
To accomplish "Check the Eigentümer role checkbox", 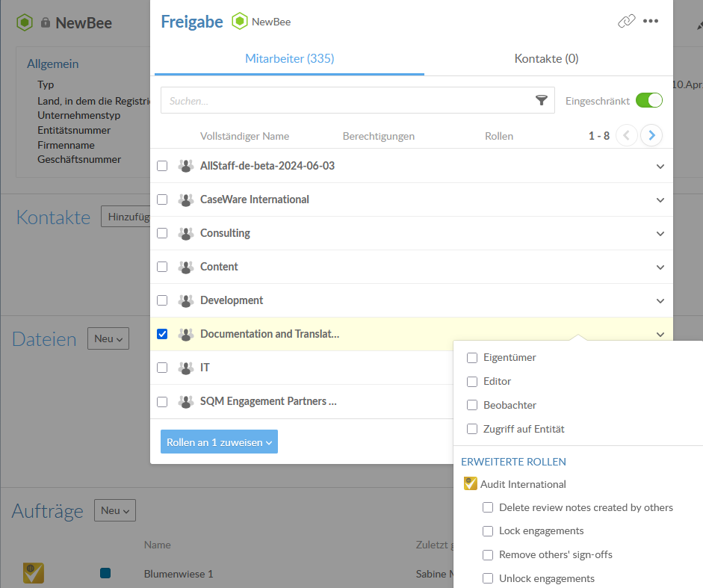I will pyautogui.click(x=472, y=357).
